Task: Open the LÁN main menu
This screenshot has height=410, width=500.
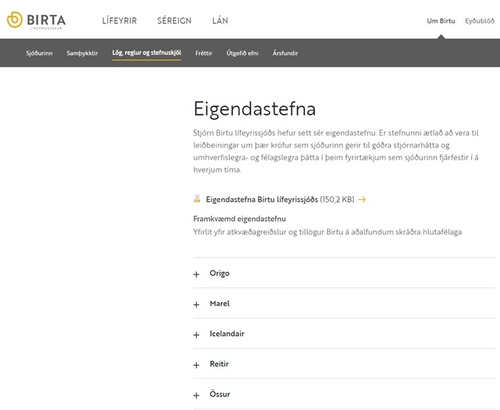Action: (x=220, y=21)
